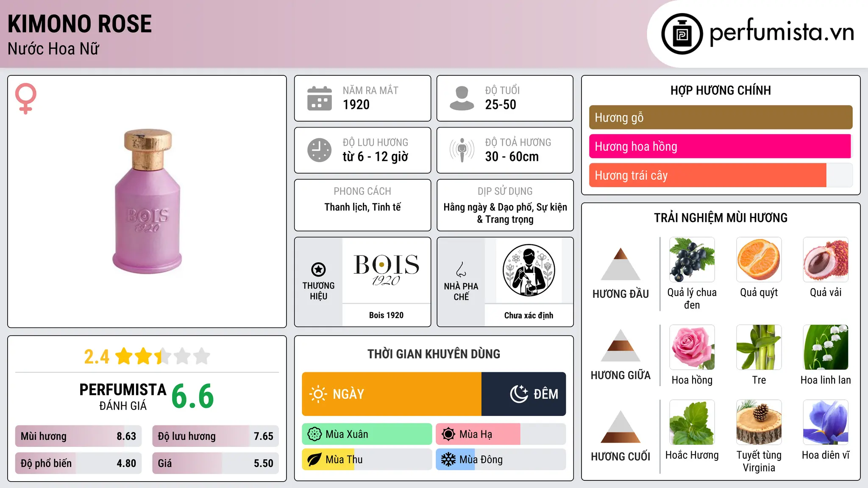Click the sillage value 30 - 60cm
Image resolution: width=868 pixels, height=488 pixels.
tap(512, 157)
